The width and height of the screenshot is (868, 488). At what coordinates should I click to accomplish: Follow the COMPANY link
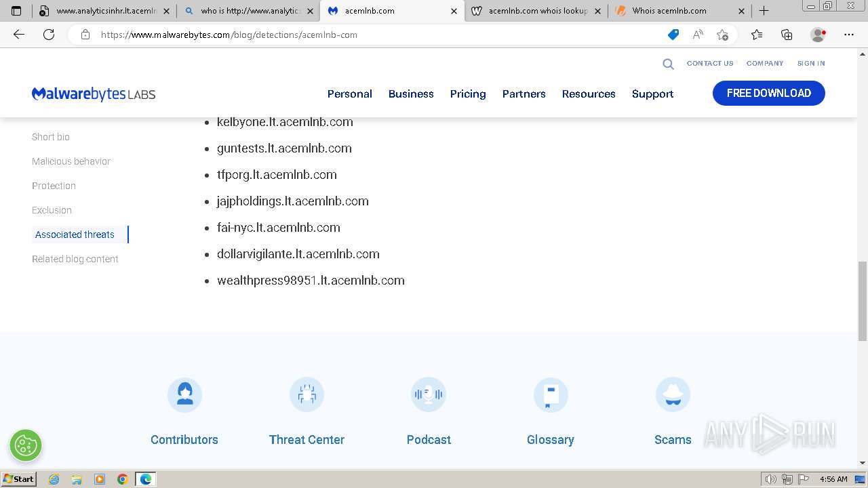click(765, 63)
